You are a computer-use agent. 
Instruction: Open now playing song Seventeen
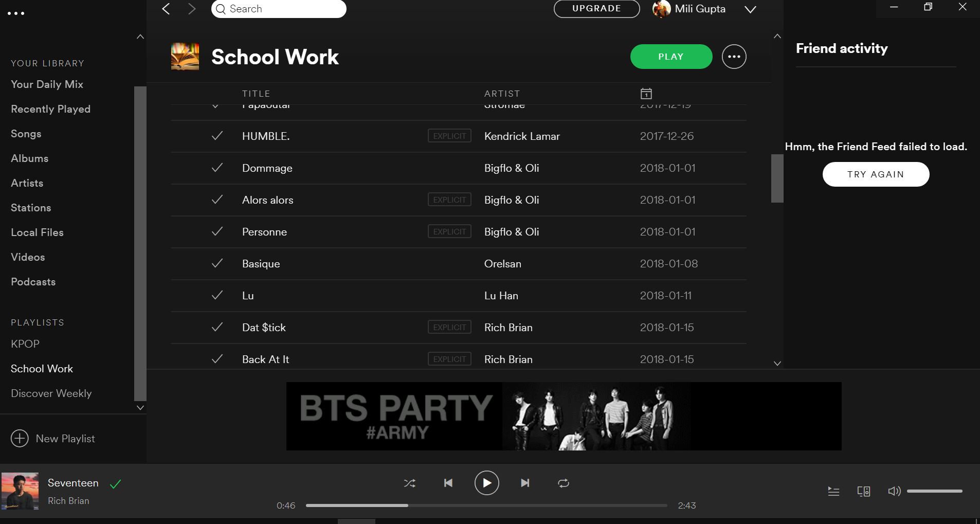(73, 483)
